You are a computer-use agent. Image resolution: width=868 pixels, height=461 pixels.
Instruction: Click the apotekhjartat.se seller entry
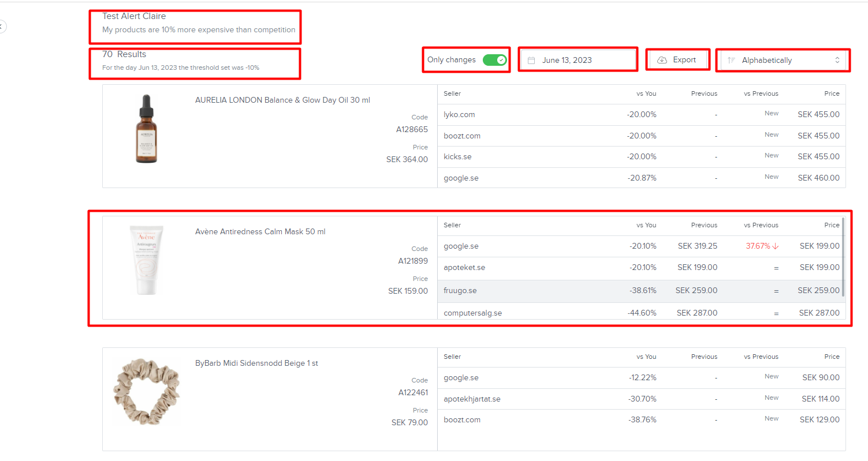click(472, 399)
